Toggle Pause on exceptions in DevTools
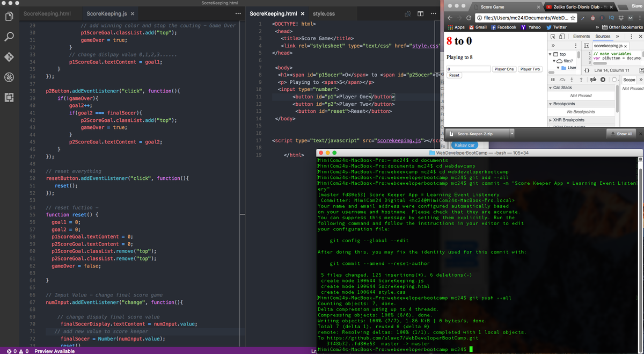Viewport: 644px width, 354px height. pos(603,80)
